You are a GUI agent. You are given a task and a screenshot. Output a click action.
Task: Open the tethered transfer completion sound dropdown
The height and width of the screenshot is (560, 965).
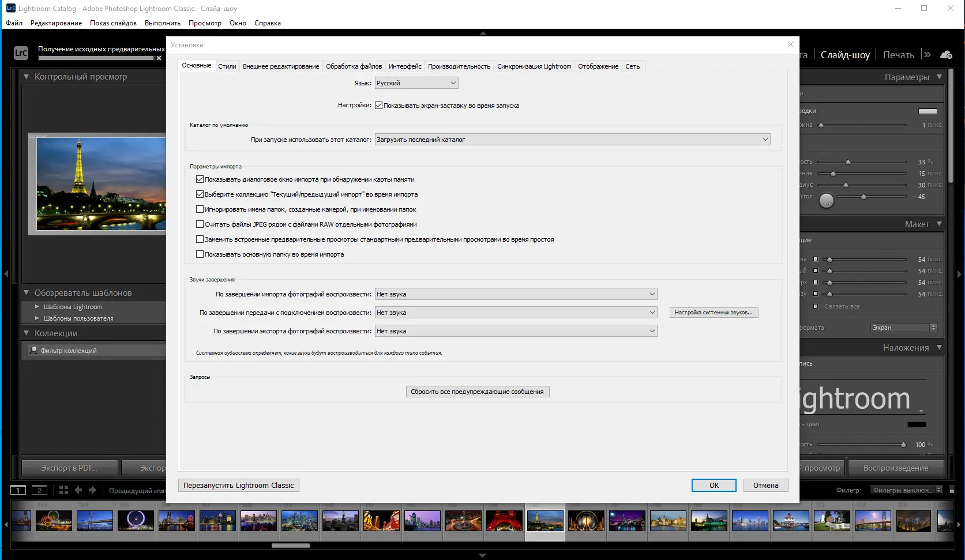click(516, 313)
